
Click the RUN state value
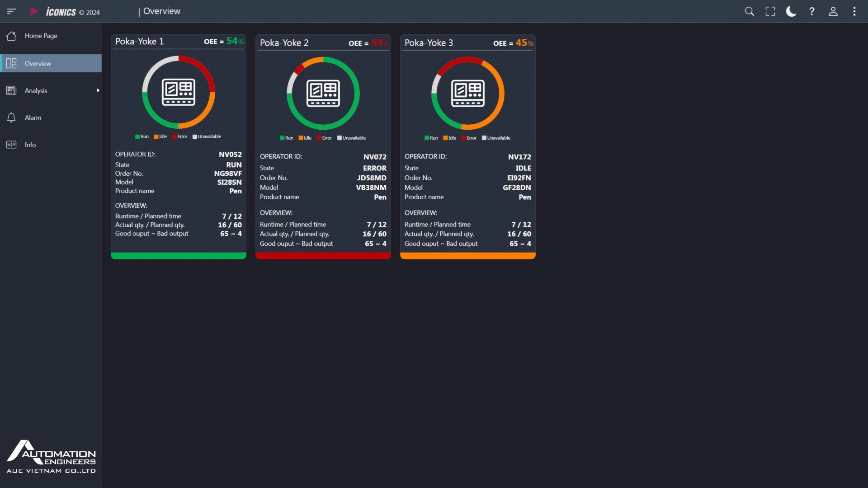point(234,165)
